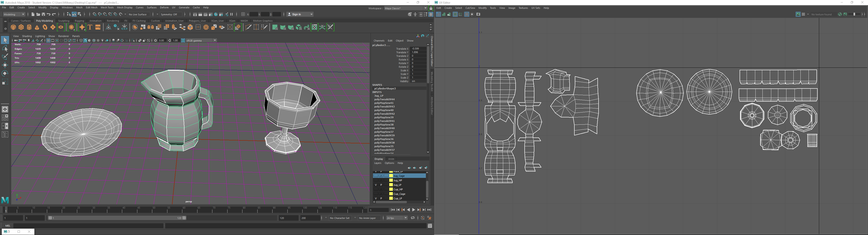Click the save scene icon

pyautogui.click(x=43, y=14)
